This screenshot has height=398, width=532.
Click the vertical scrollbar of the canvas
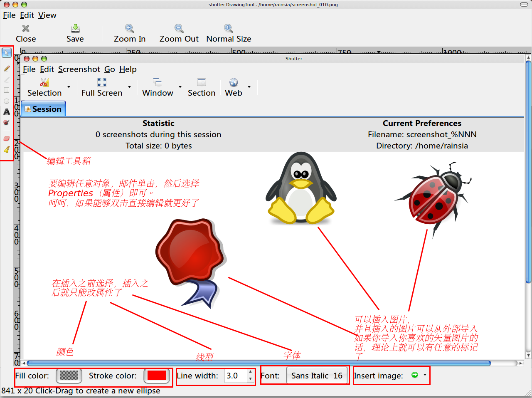click(528, 172)
